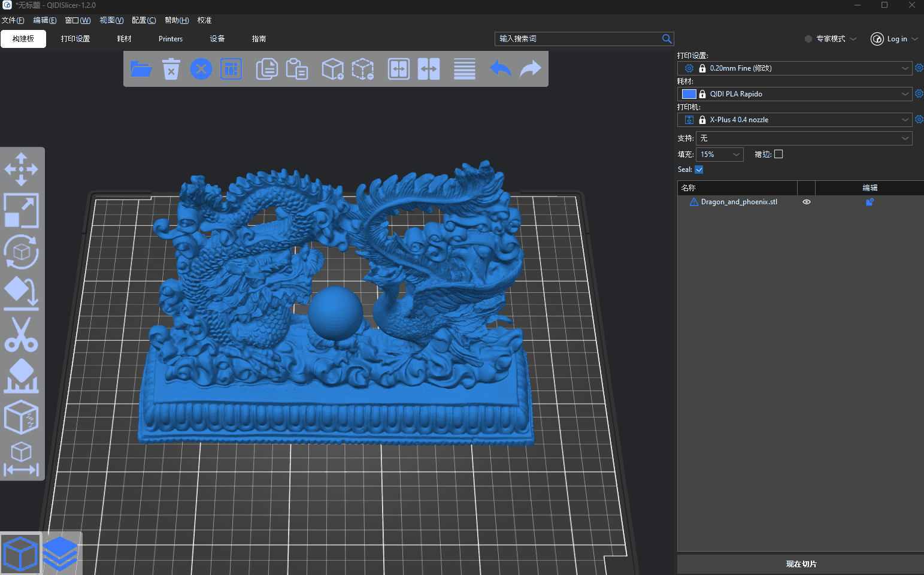Open the 视图(V) menu

(x=111, y=20)
